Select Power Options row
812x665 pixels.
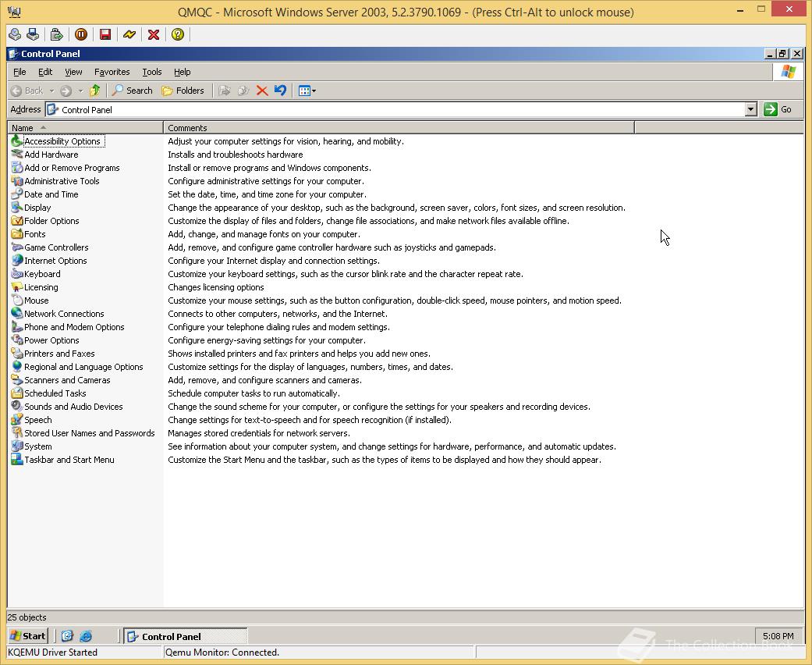pyautogui.click(x=45, y=340)
